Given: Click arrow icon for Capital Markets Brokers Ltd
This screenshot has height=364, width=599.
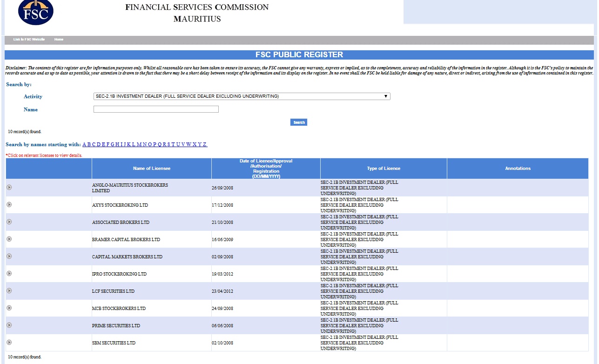Looking at the screenshot, I should [9, 256].
